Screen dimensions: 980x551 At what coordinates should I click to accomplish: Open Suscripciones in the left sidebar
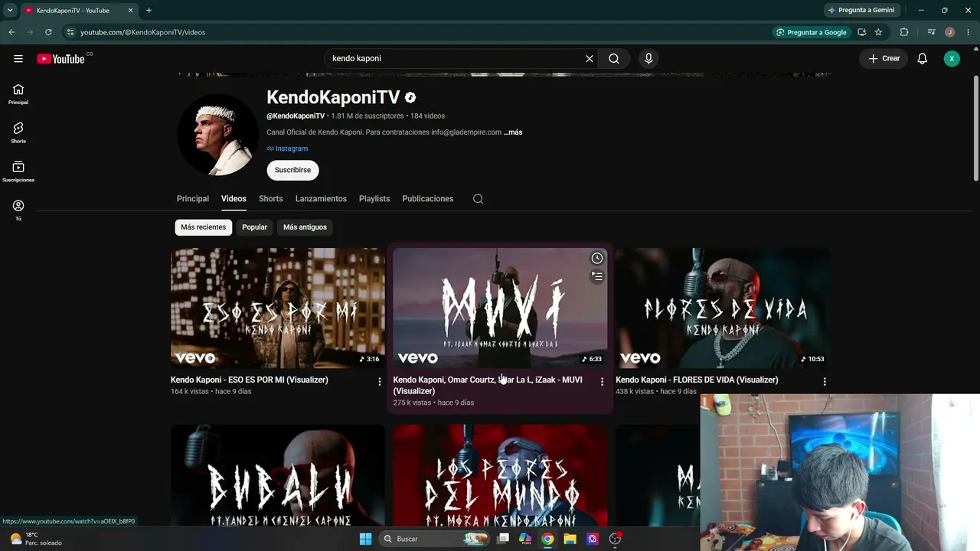pyautogui.click(x=18, y=172)
